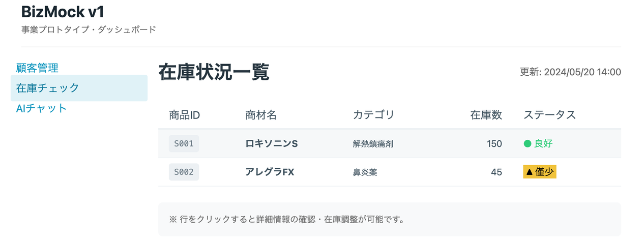Click the stock count 45
Viewport: 644px width, 244px height.
pos(496,172)
